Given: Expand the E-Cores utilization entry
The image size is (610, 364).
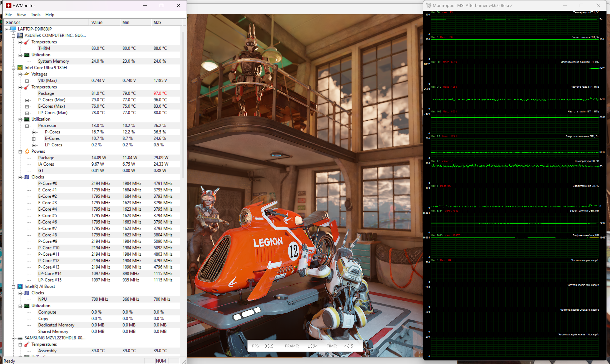Looking at the screenshot, I should (x=34, y=139).
